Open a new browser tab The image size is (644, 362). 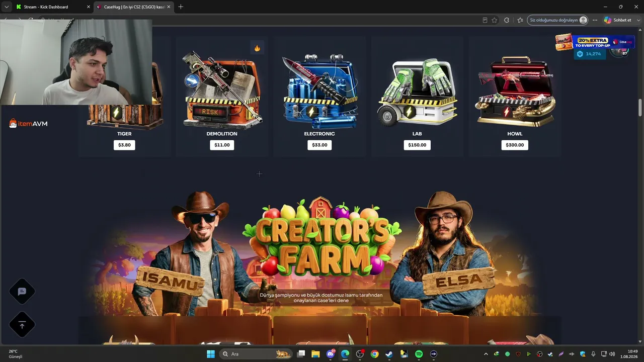click(181, 7)
